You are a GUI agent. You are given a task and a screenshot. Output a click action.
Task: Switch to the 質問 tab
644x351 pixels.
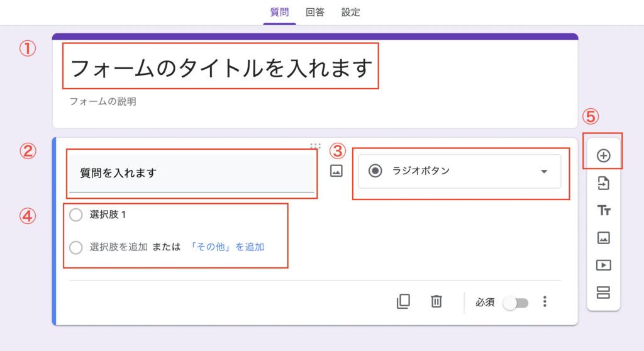[x=279, y=13]
